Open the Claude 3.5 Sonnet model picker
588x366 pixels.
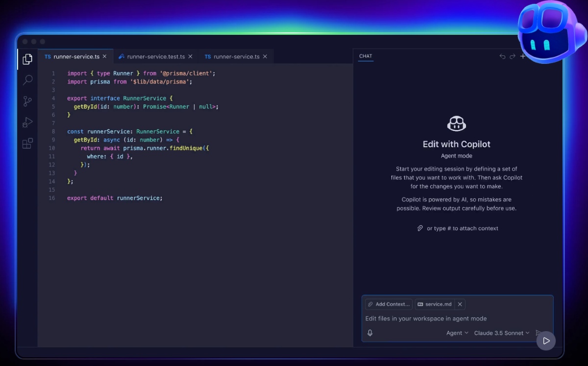point(502,333)
